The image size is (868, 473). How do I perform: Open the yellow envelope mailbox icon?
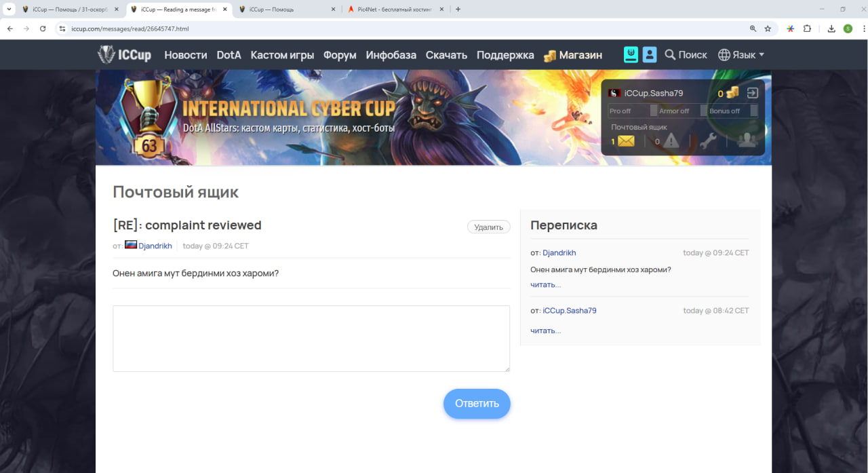coord(626,141)
